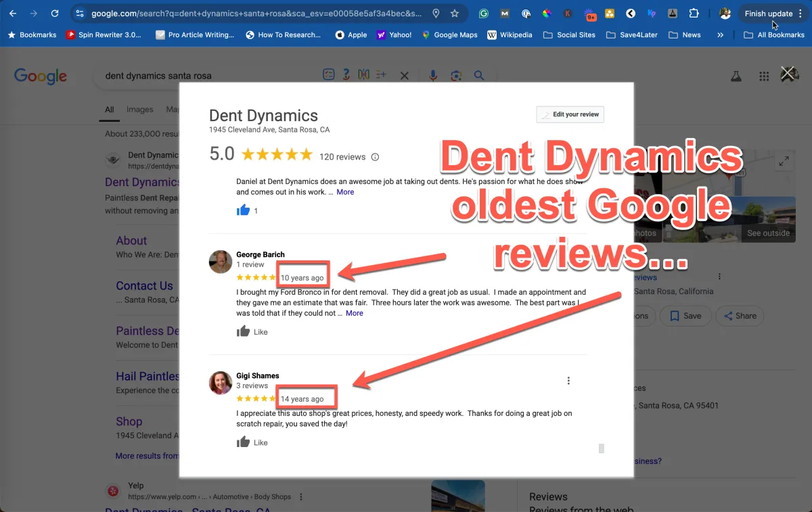Like George Barich's review
This screenshot has width=812, height=512.
[252, 331]
